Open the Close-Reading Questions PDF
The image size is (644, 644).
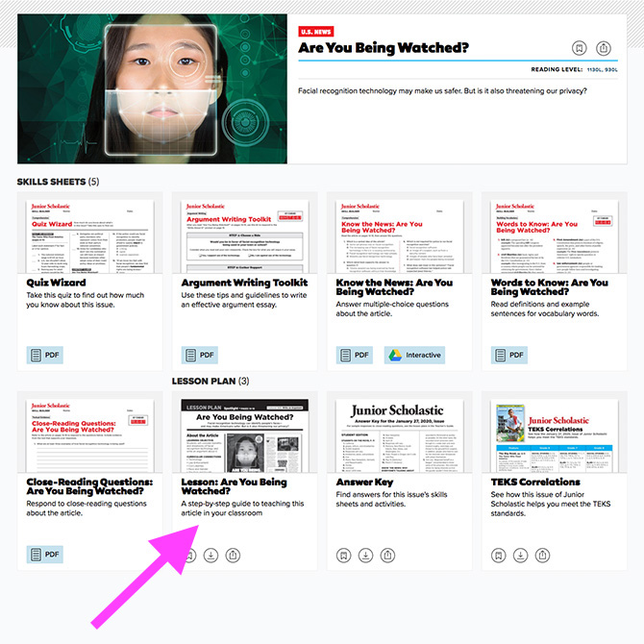(x=45, y=555)
